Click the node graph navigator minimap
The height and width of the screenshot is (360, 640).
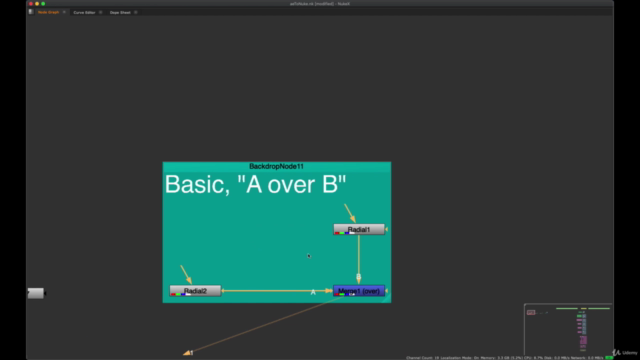[568, 329]
